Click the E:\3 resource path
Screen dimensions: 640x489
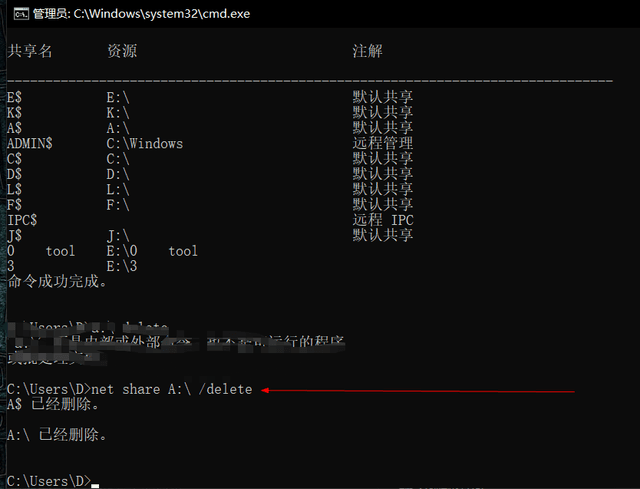pyautogui.click(x=121, y=266)
